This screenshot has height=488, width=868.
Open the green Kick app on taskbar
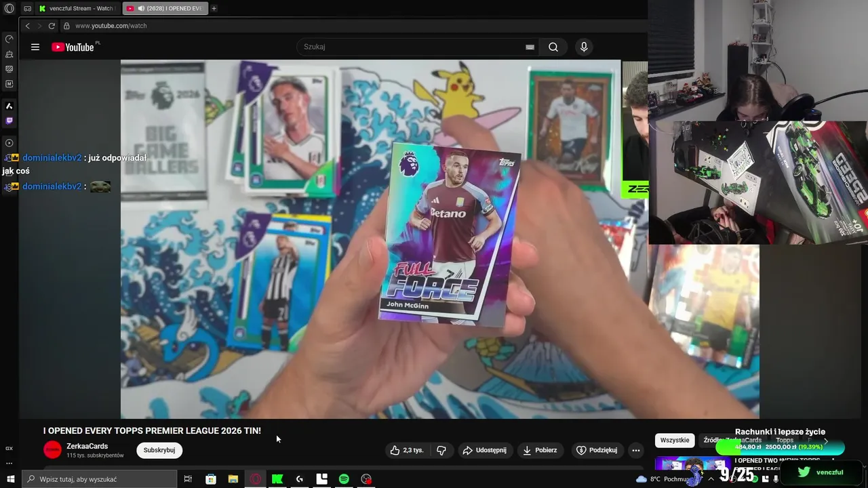click(277, 479)
